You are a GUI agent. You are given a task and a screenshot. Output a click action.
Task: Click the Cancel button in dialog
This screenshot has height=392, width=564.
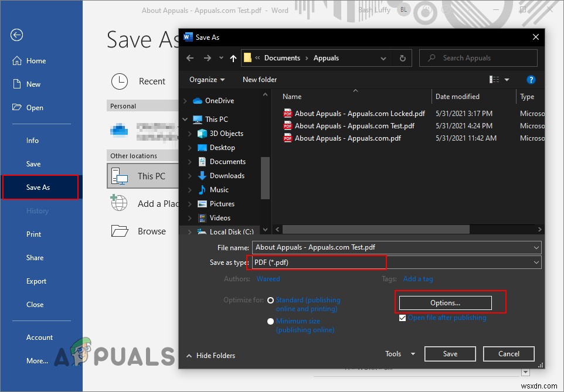point(509,354)
